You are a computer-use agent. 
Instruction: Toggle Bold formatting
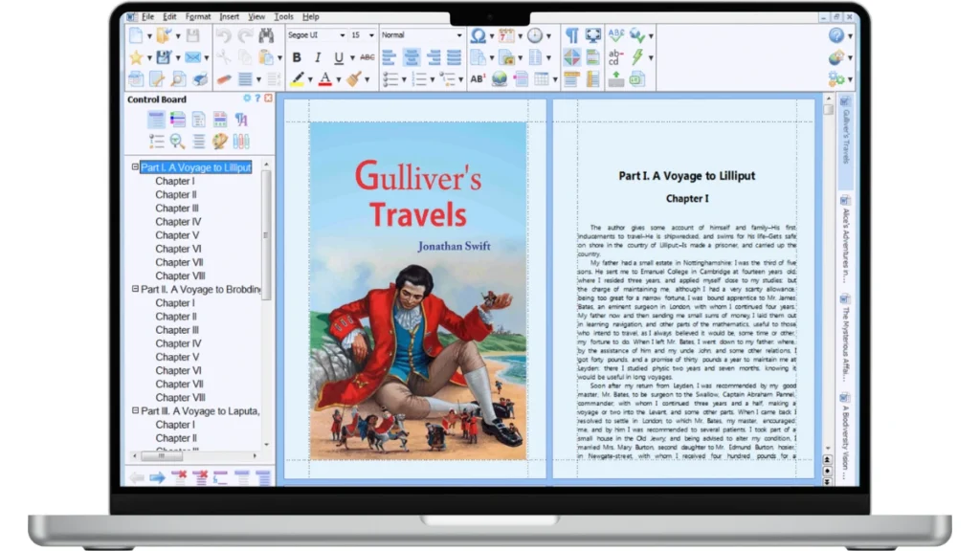pos(297,57)
